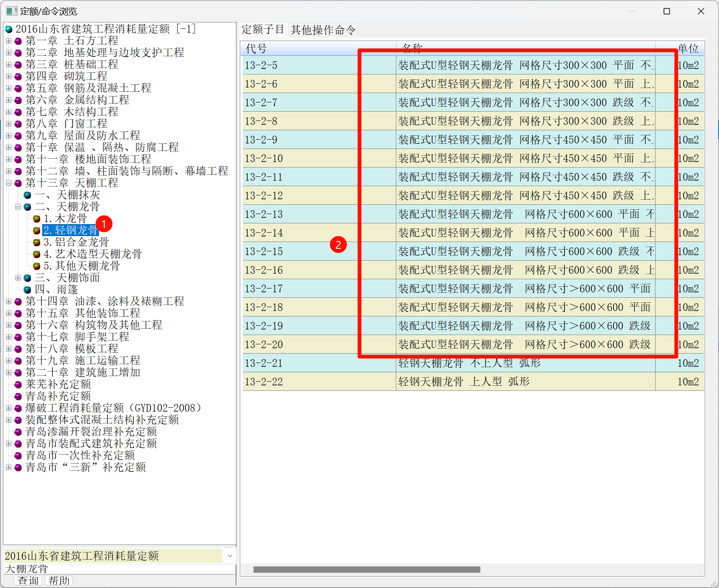Select table row 13-2-9
The image size is (719, 588).
(473, 140)
